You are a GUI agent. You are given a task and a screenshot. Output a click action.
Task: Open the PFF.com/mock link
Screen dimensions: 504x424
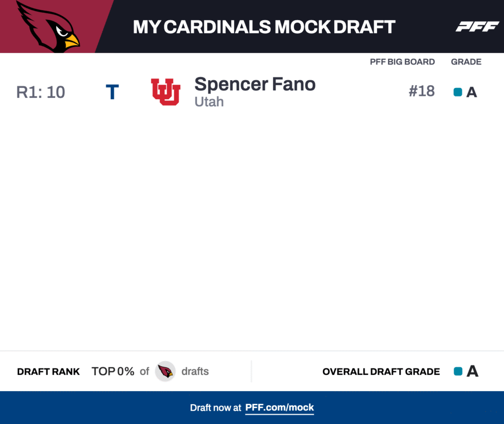pyautogui.click(x=279, y=408)
